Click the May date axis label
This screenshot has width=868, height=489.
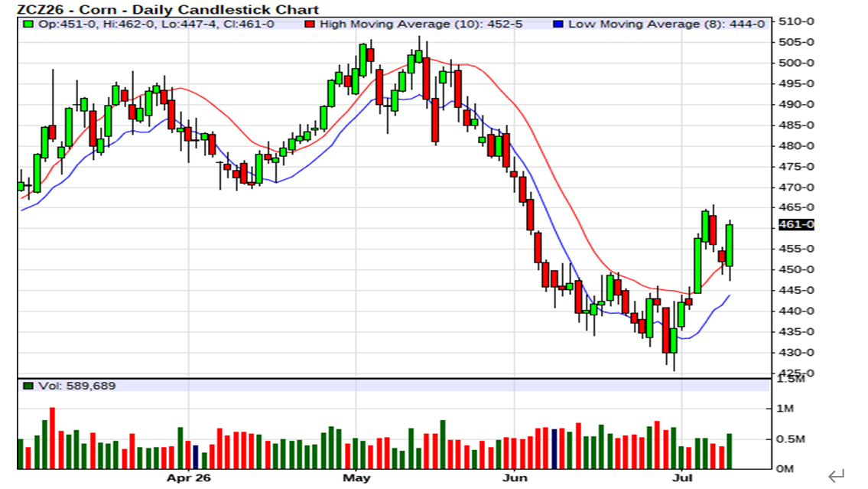[x=356, y=478]
